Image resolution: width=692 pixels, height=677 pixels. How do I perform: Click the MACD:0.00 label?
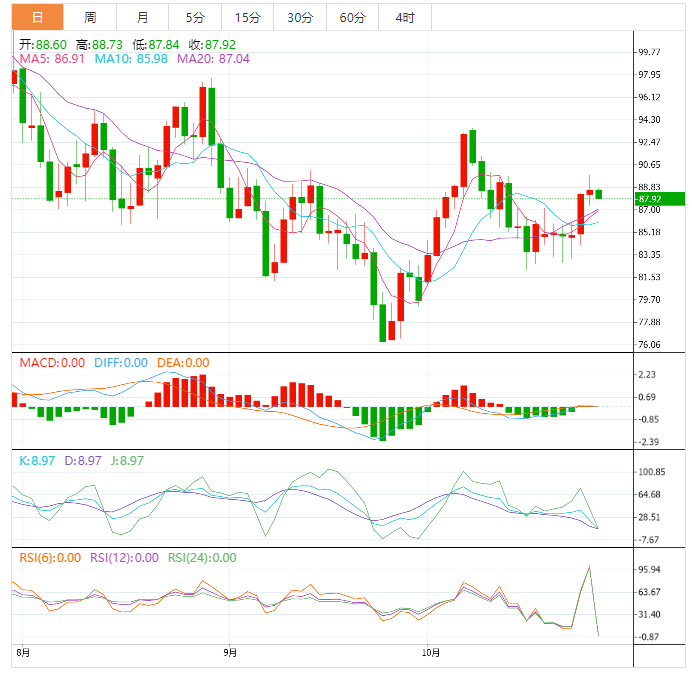pyautogui.click(x=52, y=363)
